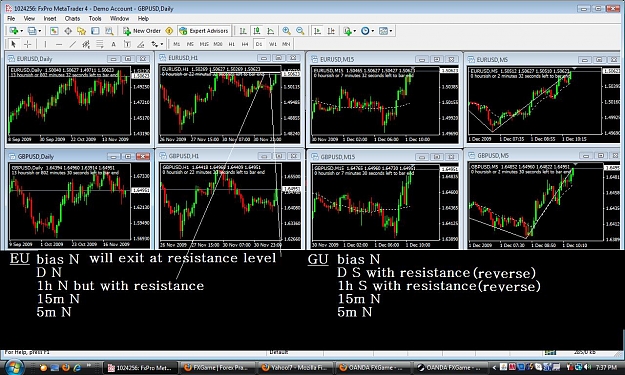Show the Market Watch panel icon
625x375 pixels.
[x=54, y=31]
